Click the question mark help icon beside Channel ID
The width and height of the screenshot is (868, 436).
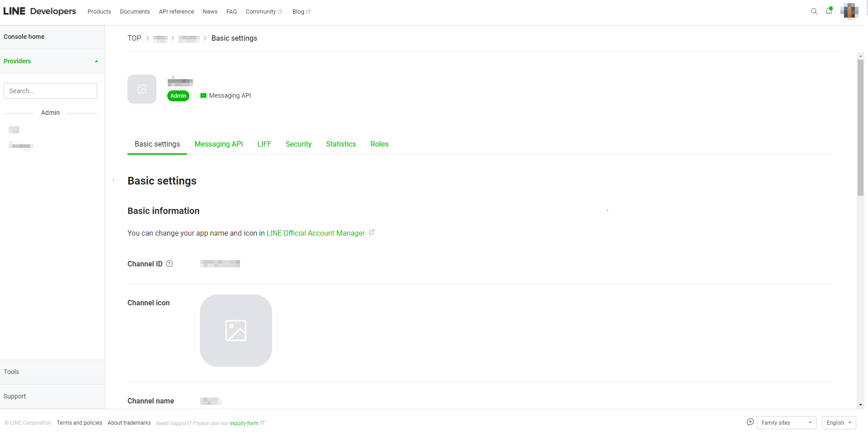[169, 264]
